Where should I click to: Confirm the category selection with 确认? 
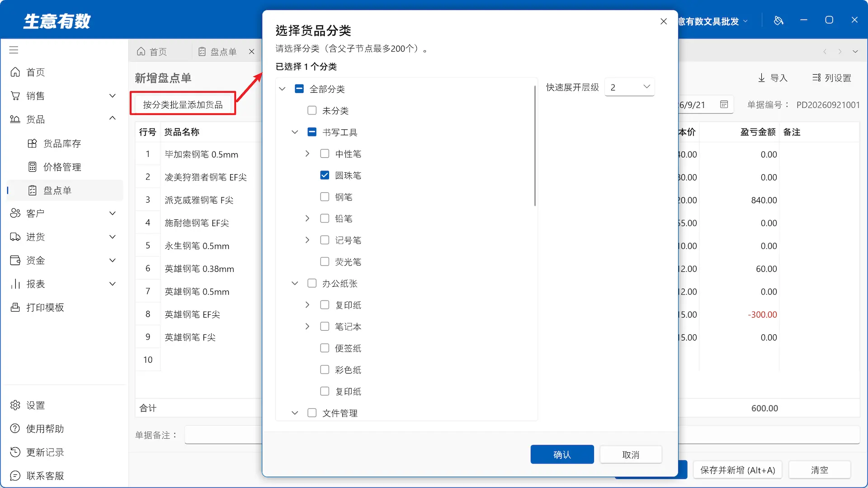click(562, 455)
